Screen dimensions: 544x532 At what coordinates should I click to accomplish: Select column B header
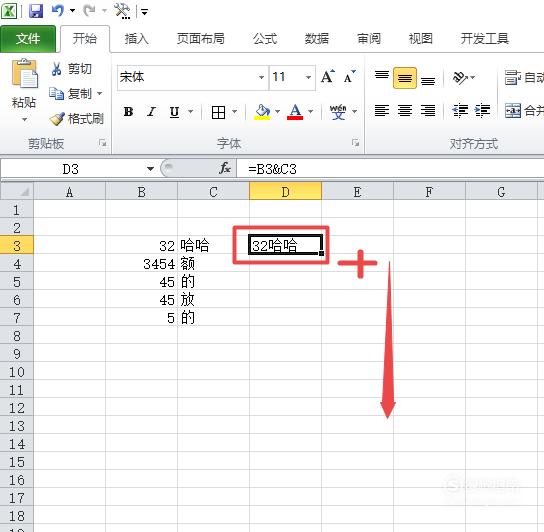[x=142, y=192]
